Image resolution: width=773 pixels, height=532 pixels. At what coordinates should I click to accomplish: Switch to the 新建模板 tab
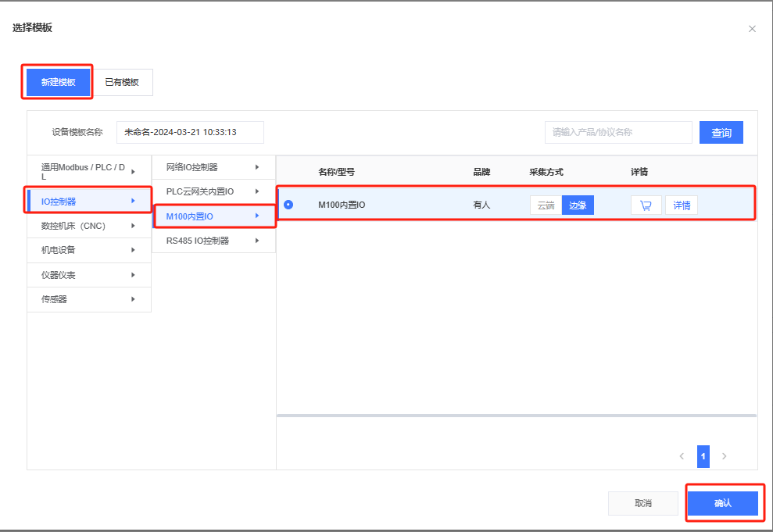(58, 82)
